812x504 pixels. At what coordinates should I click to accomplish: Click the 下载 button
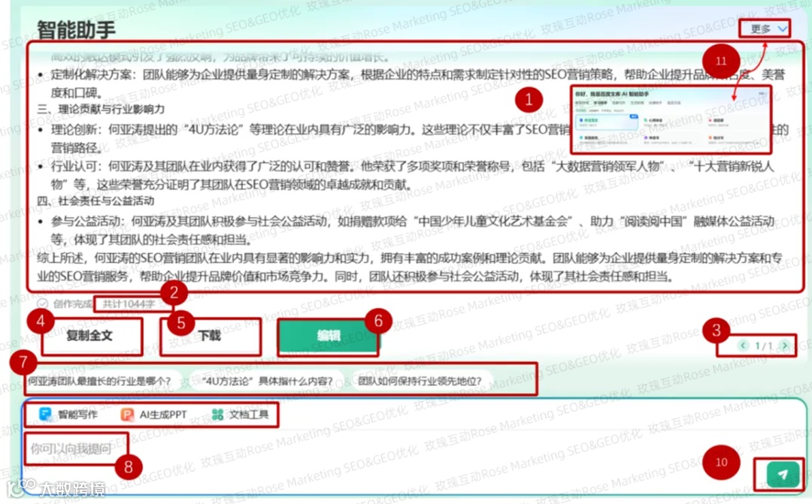tap(210, 336)
